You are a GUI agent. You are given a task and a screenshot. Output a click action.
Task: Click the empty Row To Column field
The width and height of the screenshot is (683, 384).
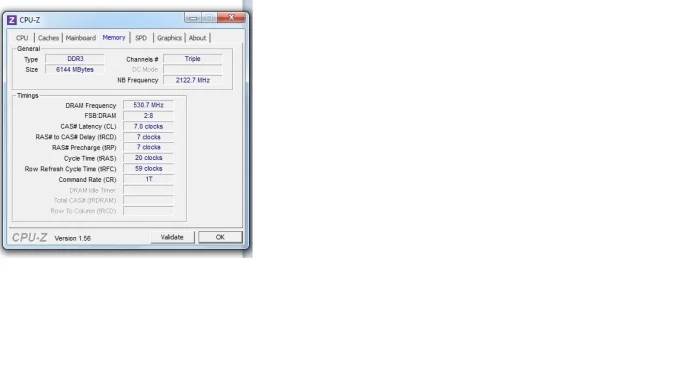[149, 211]
